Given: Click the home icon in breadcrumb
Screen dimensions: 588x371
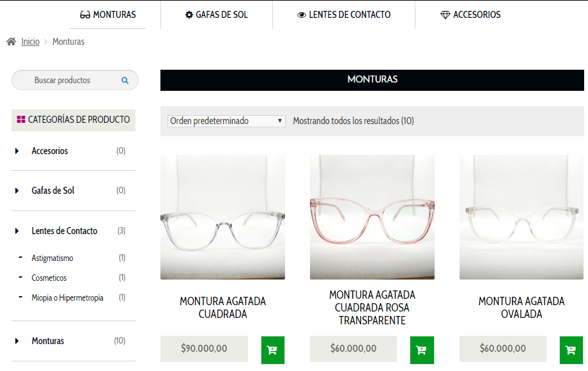Looking at the screenshot, I should click(x=12, y=42).
